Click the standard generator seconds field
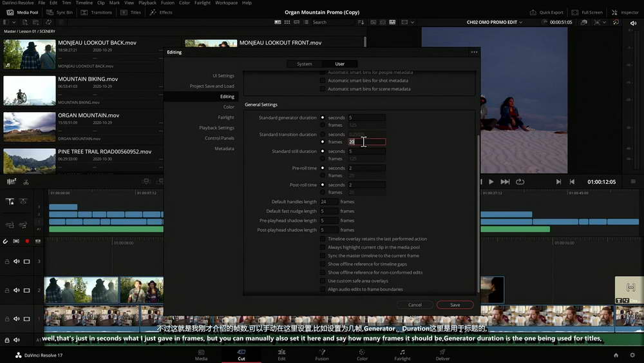The width and height of the screenshot is (644, 363). [x=367, y=117]
